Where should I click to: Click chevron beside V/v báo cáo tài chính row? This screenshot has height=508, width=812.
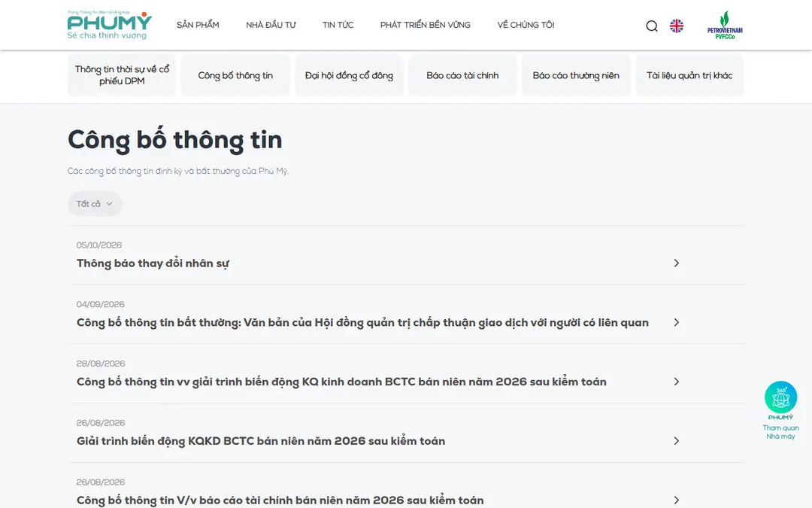click(677, 500)
